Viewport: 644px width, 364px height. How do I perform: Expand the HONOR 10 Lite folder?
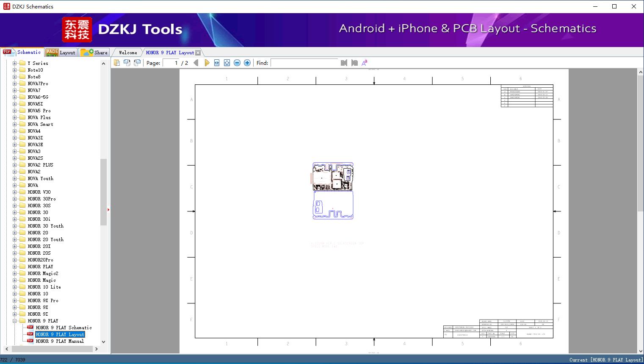pyautogui.click(x=15, y=287)
